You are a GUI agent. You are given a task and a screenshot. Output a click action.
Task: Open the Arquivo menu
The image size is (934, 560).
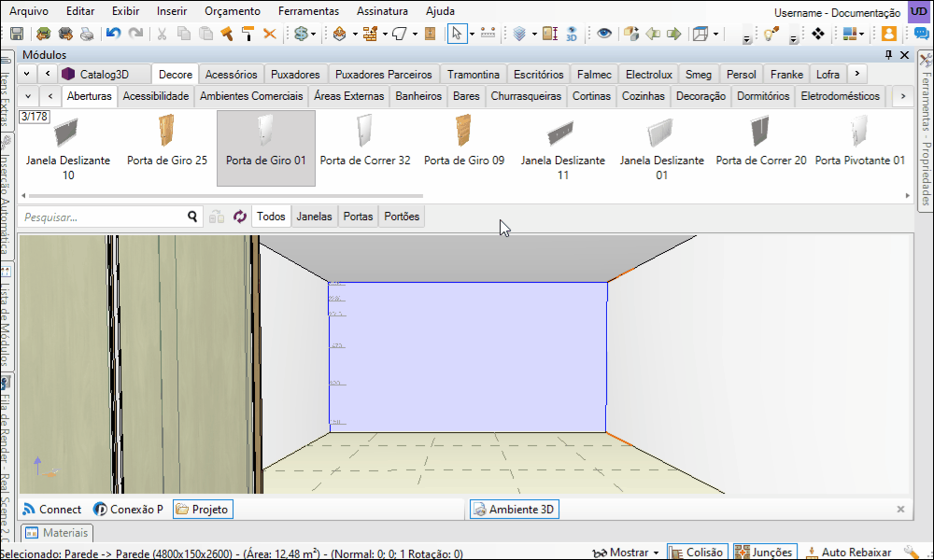(x=29, y=11)
